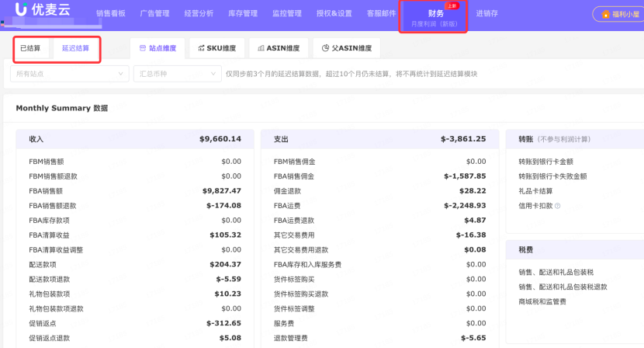Select the SKU维度 tab
This screenshot has width=644, height=348.
(x=217, y=48)
